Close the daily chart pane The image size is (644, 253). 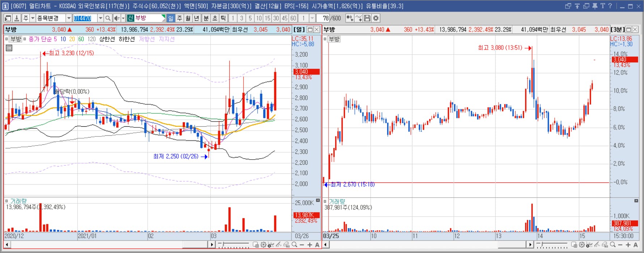click(x=317, y=30)
